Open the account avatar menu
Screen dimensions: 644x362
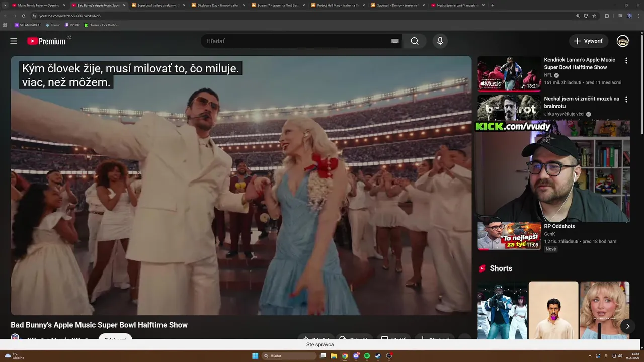tap(623, 41)
